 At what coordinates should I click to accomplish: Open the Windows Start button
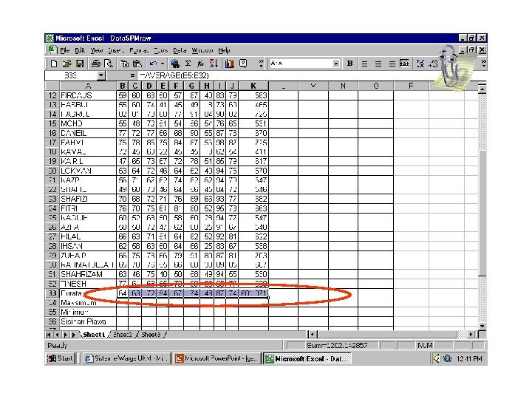click(60, 358)
